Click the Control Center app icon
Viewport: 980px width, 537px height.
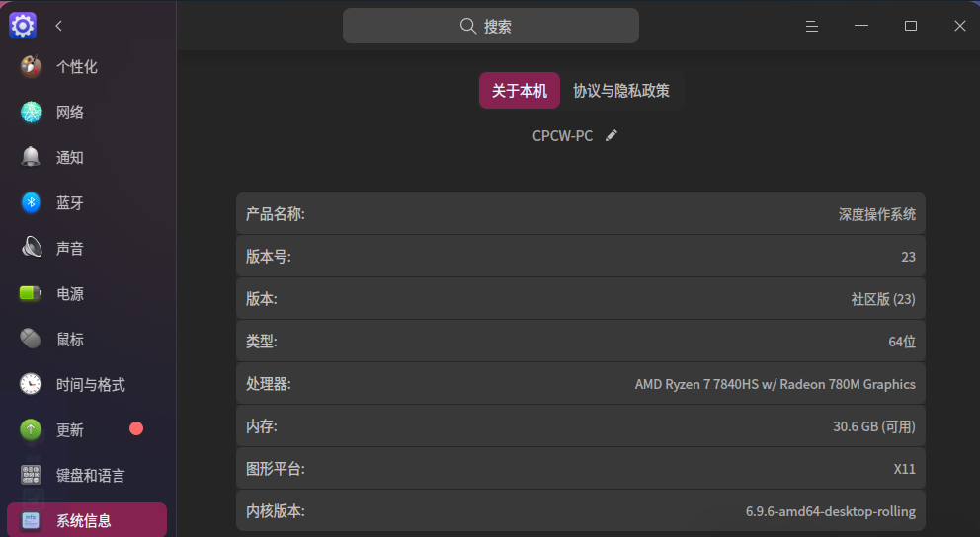23,26
